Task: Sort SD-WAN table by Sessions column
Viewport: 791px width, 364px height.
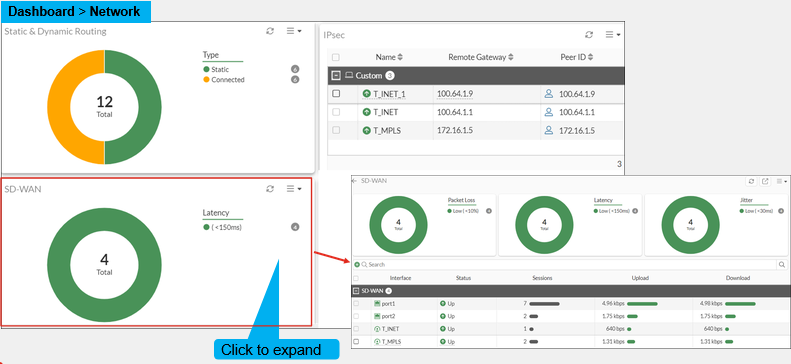Action: click(542, 278)
